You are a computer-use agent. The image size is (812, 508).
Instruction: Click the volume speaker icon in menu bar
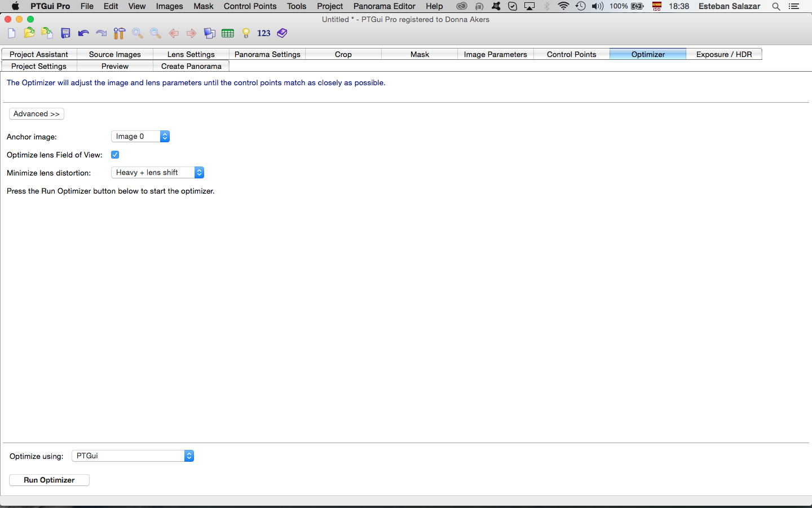[598, 6]
